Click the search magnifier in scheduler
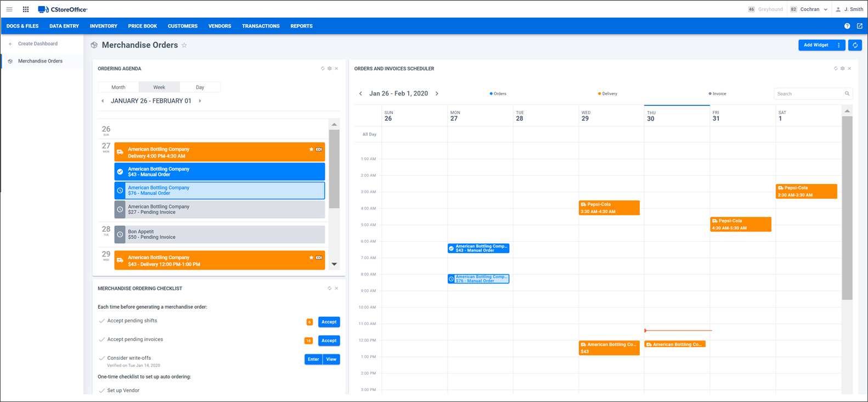 (847, 94)
